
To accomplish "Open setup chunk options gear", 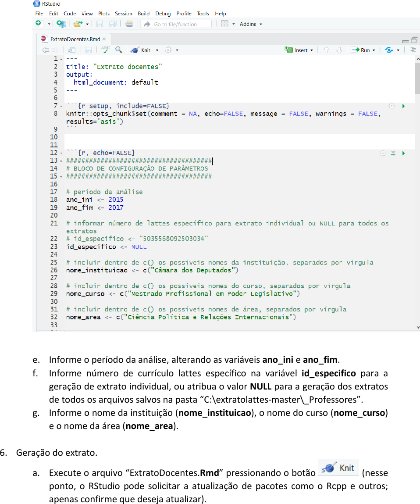I will coord(392,106).
